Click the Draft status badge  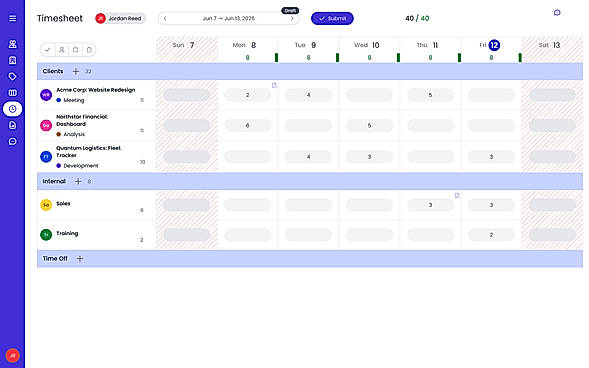pyautogui.click(x=290, y=11)
